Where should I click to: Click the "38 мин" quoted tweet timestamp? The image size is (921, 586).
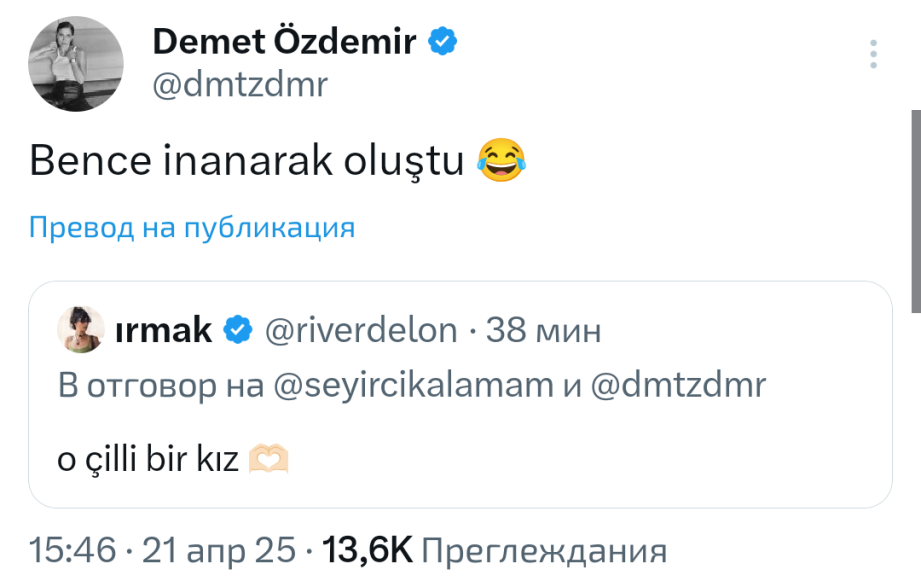(x=543, y=330)
